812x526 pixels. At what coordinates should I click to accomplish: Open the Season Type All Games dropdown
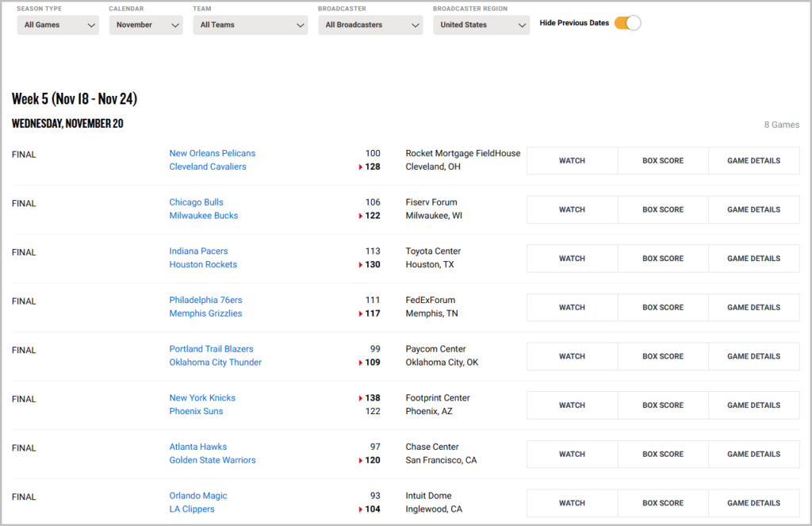(x=58, y=25)
